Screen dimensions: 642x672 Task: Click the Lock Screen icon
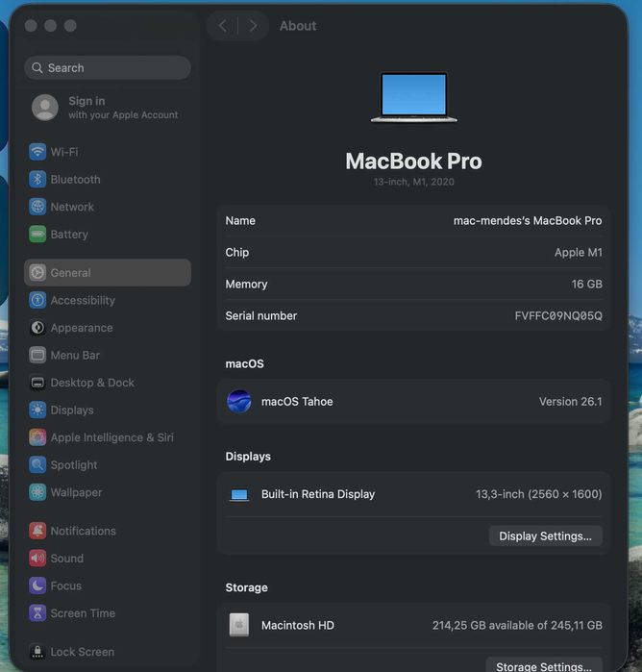pos(37,652)
